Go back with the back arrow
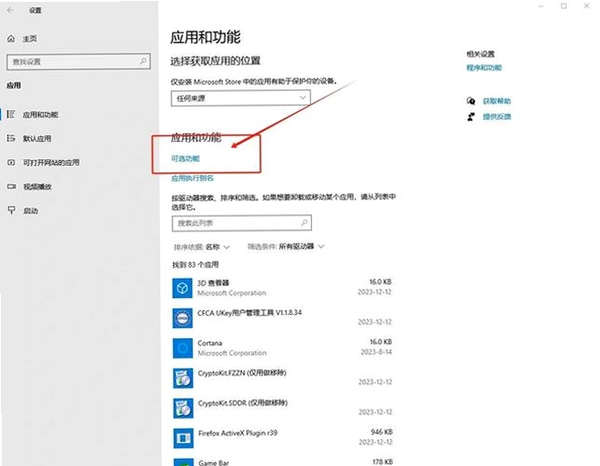This screenshot has width=600, height=466. pyautogui.click(x=10, y=10)
